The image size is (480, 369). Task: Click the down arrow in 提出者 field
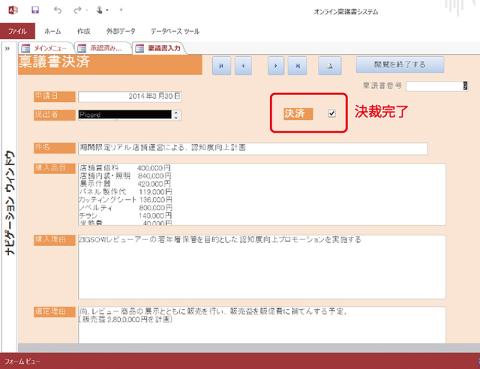pos(176,117)
